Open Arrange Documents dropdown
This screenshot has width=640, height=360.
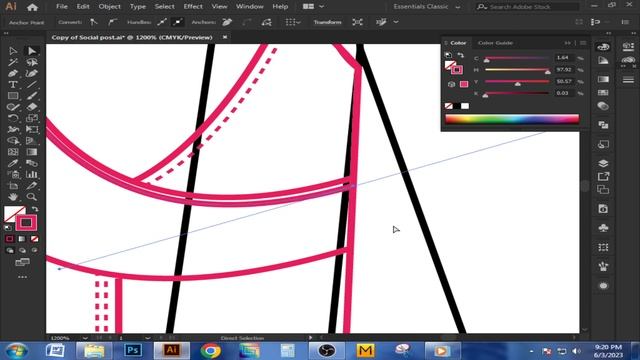[x=313, y=7]
